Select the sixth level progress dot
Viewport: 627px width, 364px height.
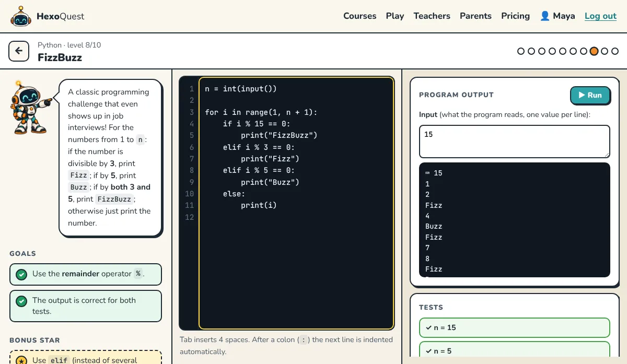pos(573,51)
